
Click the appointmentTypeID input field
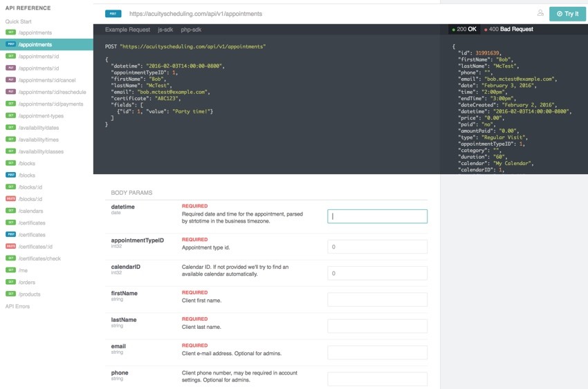pos(377,247)
